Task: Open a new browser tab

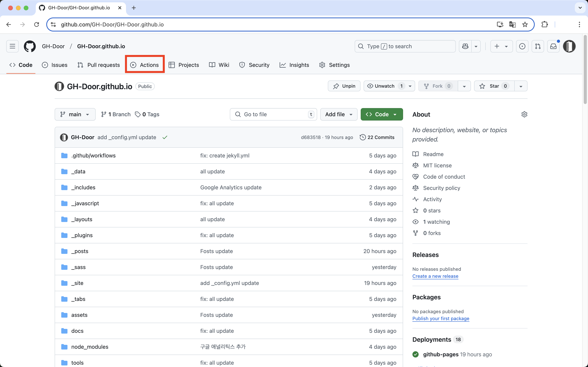Action: 134,8
